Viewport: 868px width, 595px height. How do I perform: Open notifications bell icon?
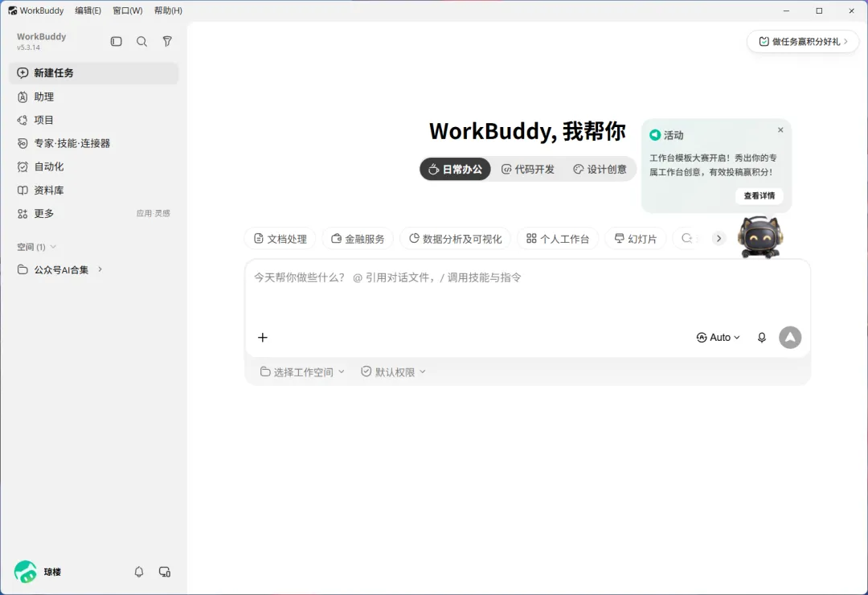[x=139, y=572]
